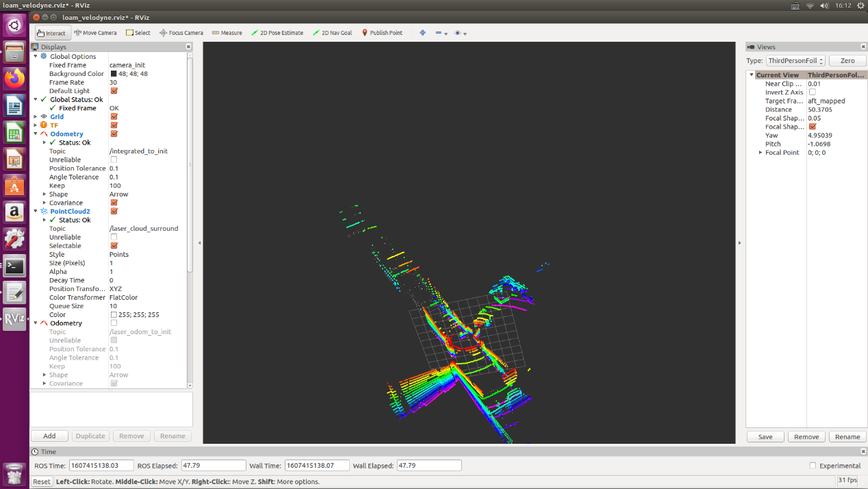Click the Color Transformer value FlatColor
Viewport: 868px width, 489px height.
pos(123,298)
